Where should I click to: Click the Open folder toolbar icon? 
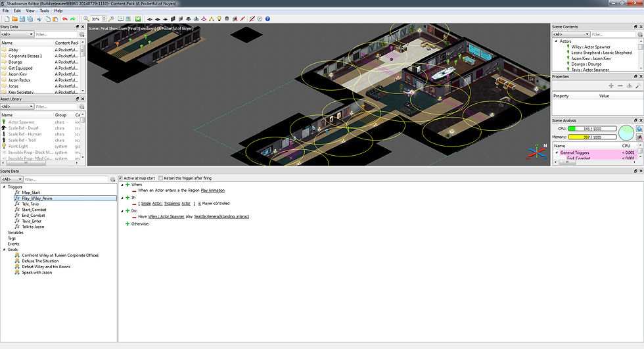tap(14, 19)
